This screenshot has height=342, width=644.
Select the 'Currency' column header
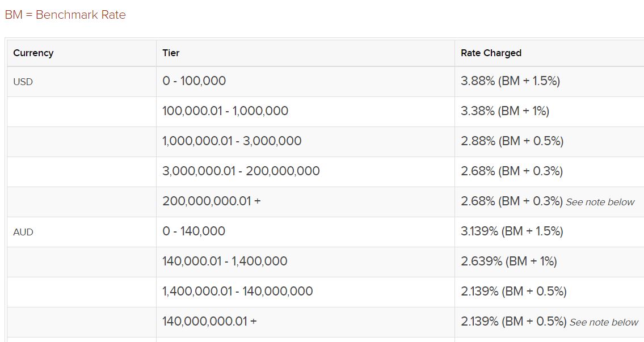click(x=33, y=53)
